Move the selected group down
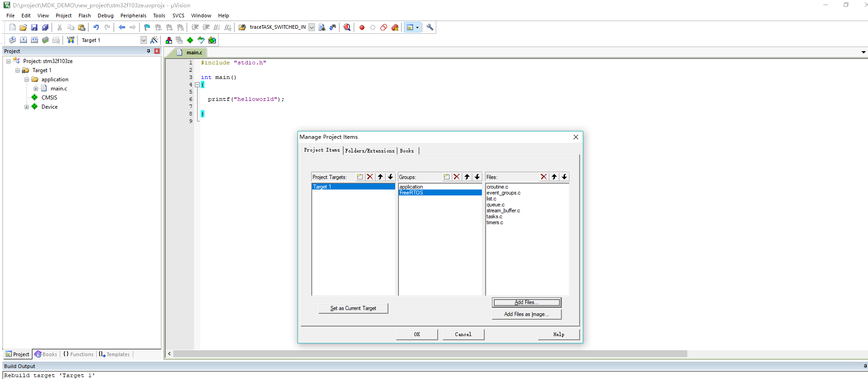The height and width of the screenshot is (379, 868). 477,177
